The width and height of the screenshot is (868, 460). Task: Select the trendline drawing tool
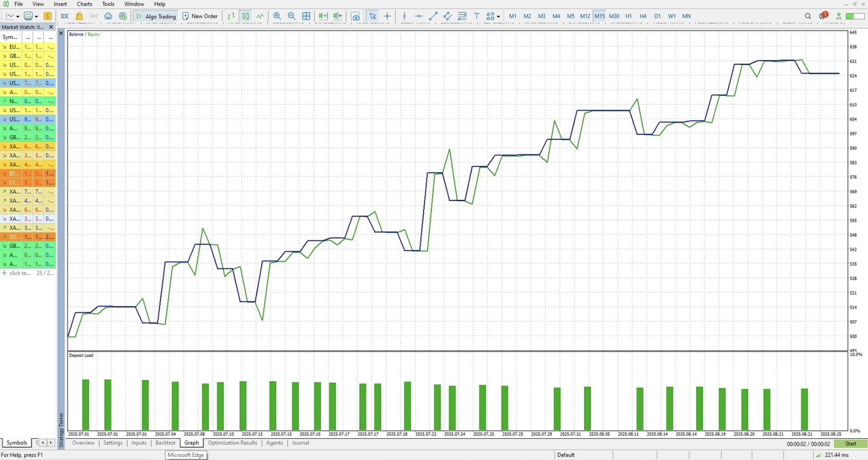pyautogui.click(x=433, y=16)
